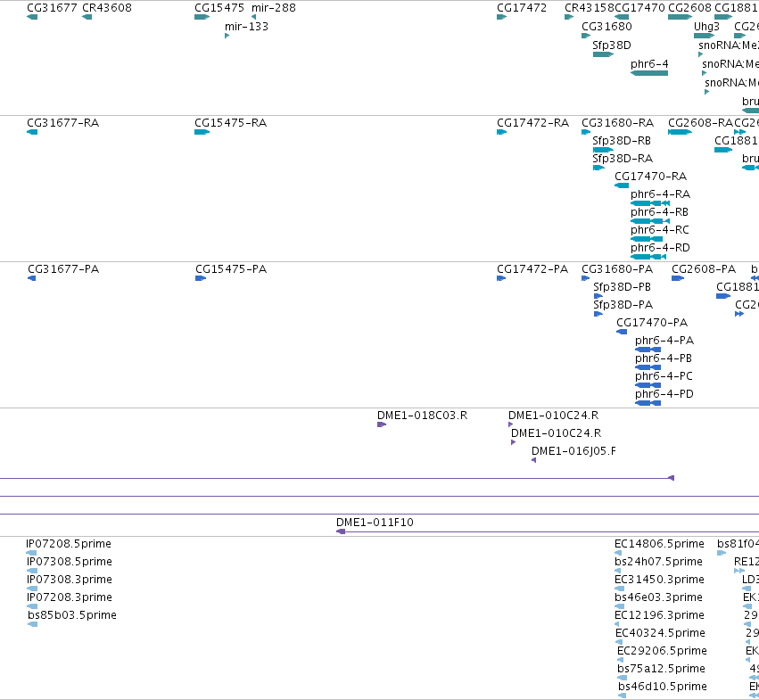Open the CG17472-PA protein feature
Image resolution: width=759 pixels, height=700 pixels.
pyautogui.click(x=501, y=278)
